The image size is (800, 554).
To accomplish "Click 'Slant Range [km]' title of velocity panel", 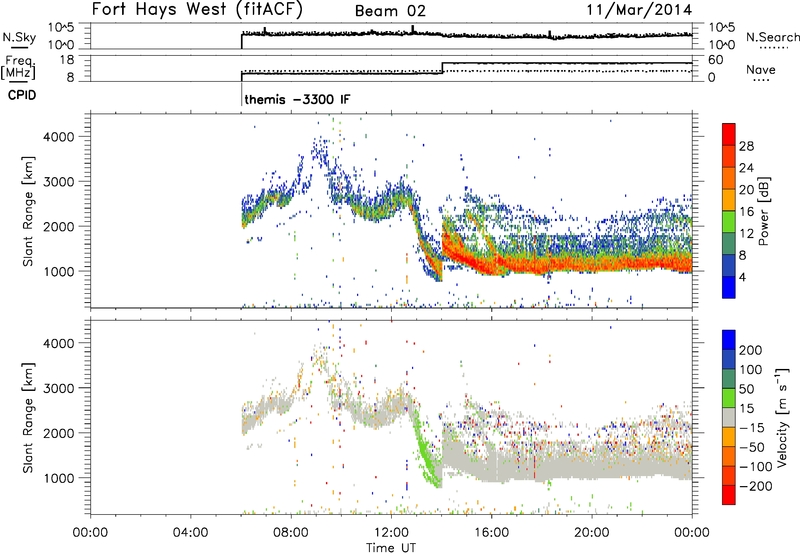I will point(28,418).
